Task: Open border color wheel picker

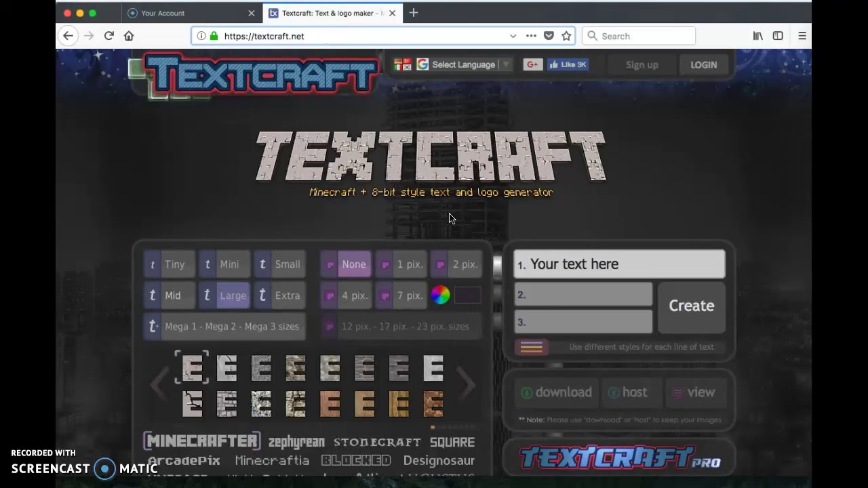Action: coord(440,295)
